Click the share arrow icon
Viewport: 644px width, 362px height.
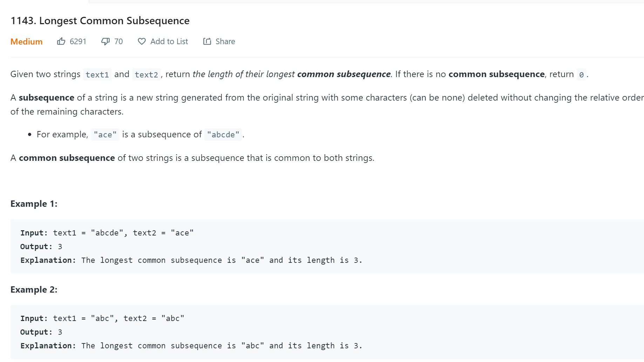point(207,41)
